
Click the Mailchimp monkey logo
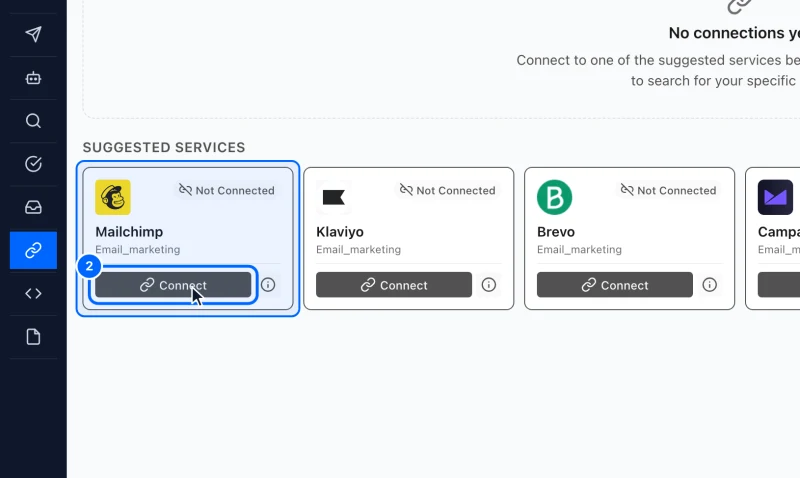113,197
